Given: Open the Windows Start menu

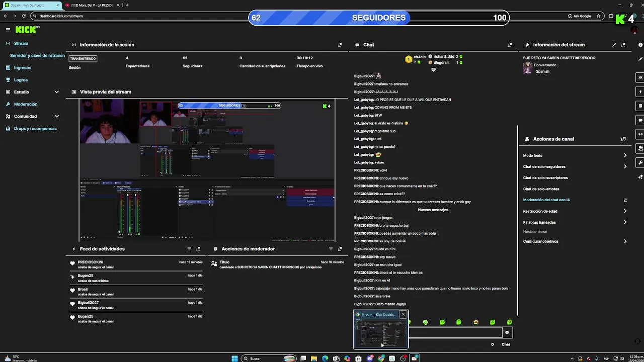Looking at the screenshot, I should pos(234,358).
